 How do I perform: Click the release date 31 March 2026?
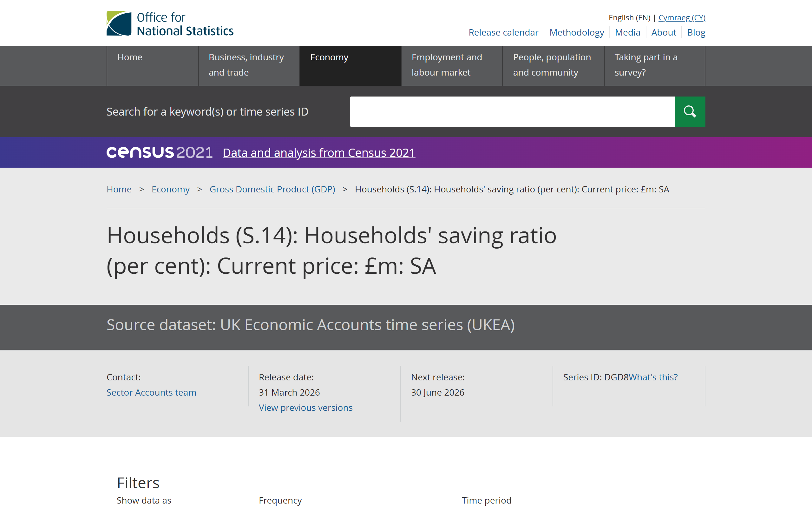click(289, 392)
